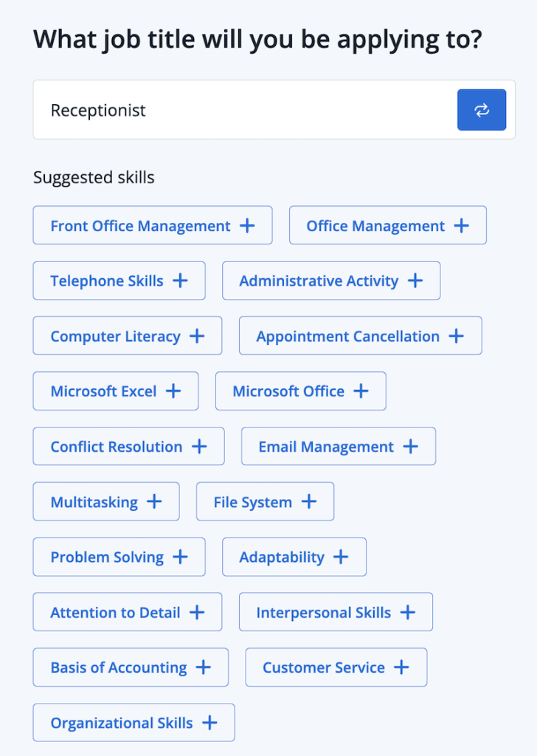The image size is (537, 756).
Task: Click the plus icon on Administrative Activity
Action: coord(415,281)
